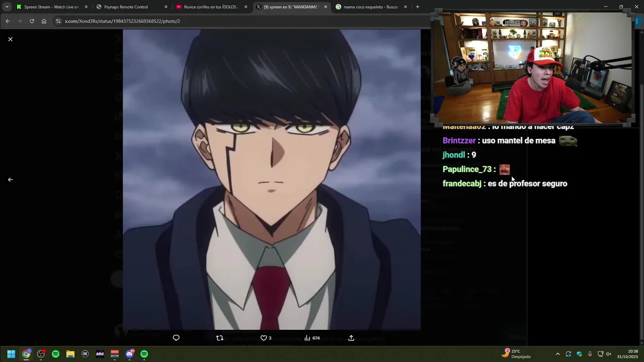
Task: Open Chrome from the taskbar
Action: coord(26,354)
